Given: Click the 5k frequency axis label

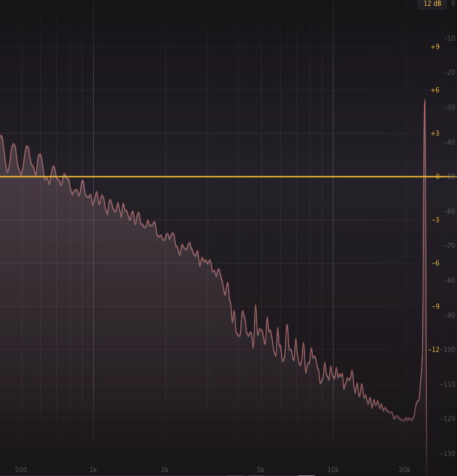Looking at the screenshot, I should [260, 470].
